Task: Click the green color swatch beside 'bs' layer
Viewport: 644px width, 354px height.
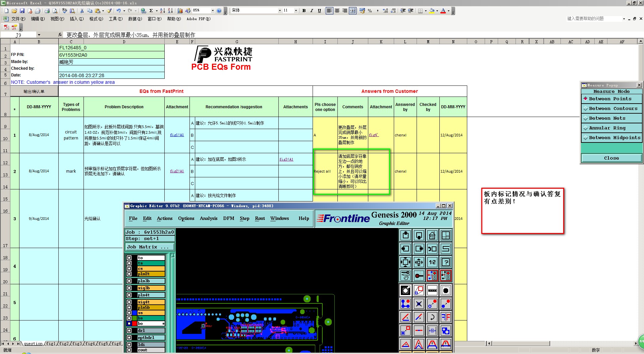Action: [135, 318]
